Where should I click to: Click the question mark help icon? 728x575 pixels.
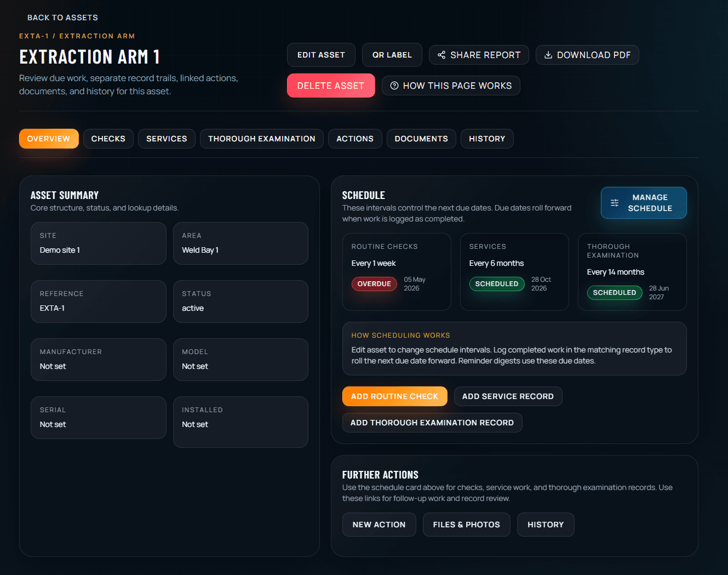(394, 86)
